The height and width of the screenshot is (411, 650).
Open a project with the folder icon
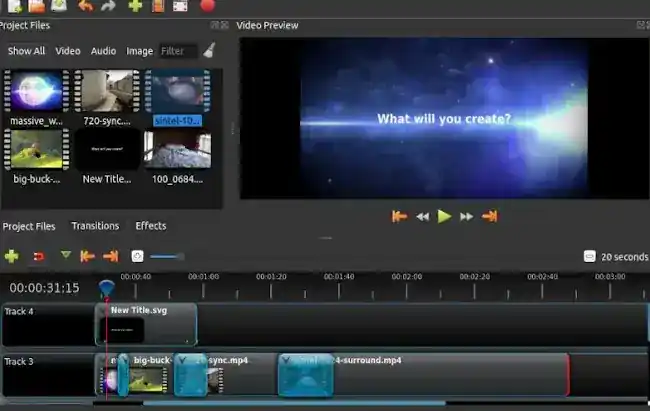tap(36, 5)
